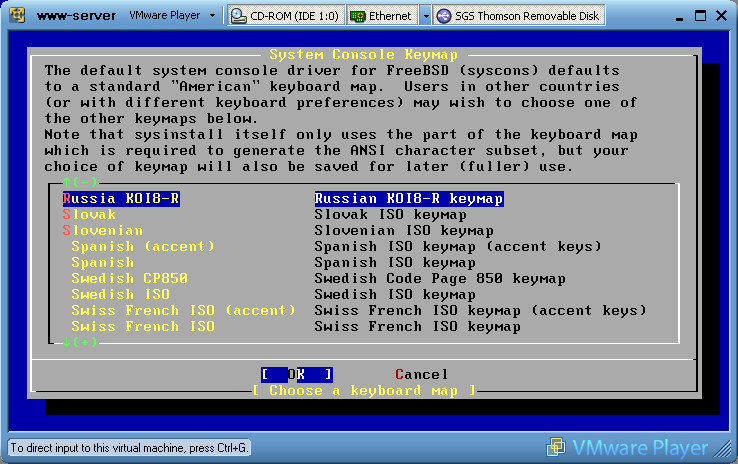Viewport: 738px width, 464px height.
Task: Click the 'Spanish ISO keymap (accent keys)' description
Action: (x=458, y=247)
